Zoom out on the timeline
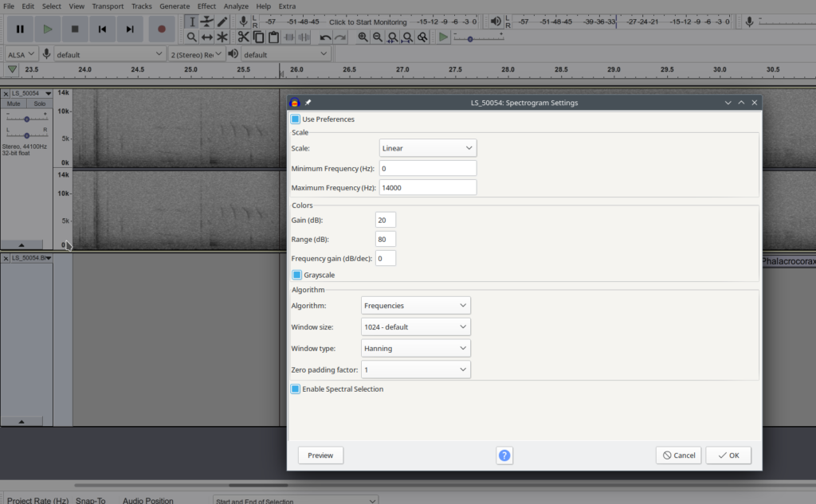Viewport: 816px width, 504px height. 378,37
